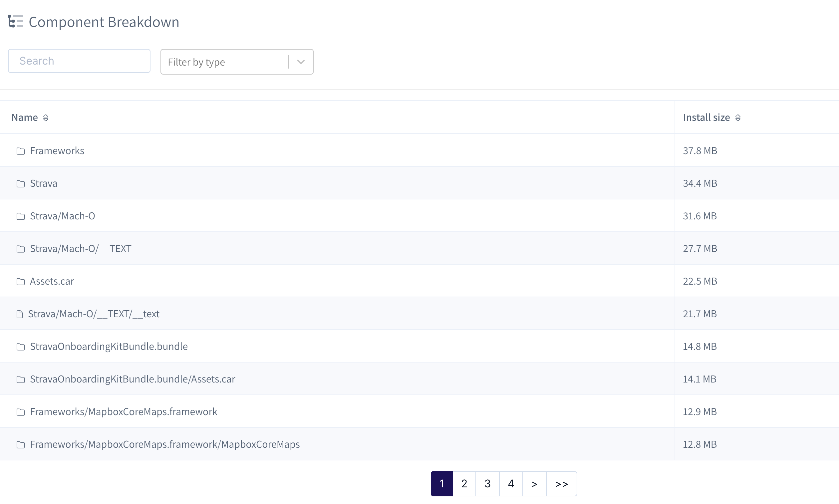The image size is (839, 504).
Task: Go to next page with > button
Action: (534, 484)
